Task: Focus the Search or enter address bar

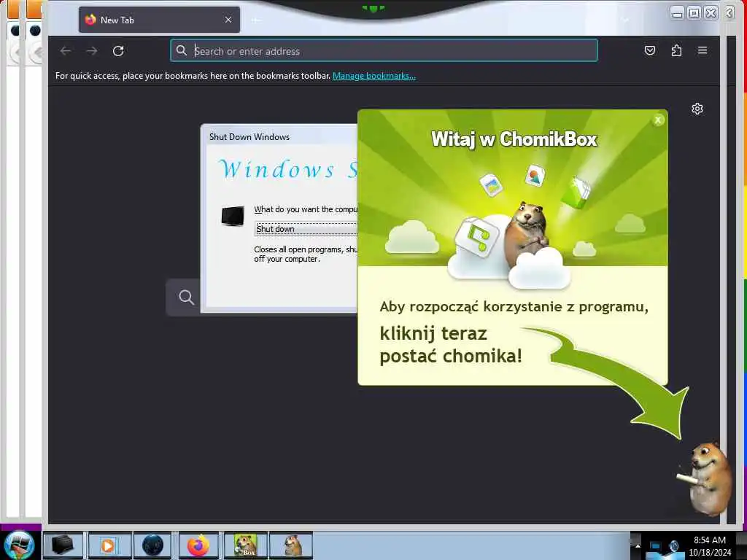Action: tap(384, 50)
